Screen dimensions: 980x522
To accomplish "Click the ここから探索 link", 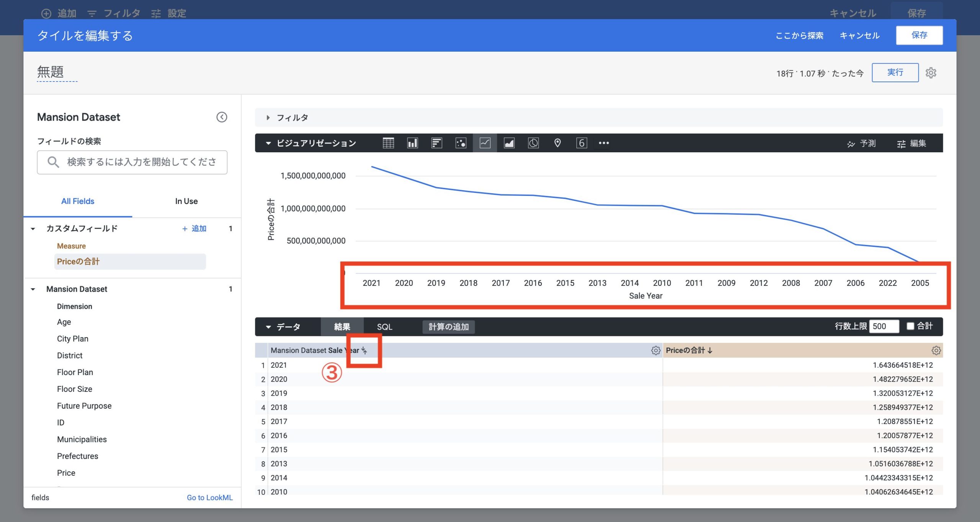I will (799, 36).
